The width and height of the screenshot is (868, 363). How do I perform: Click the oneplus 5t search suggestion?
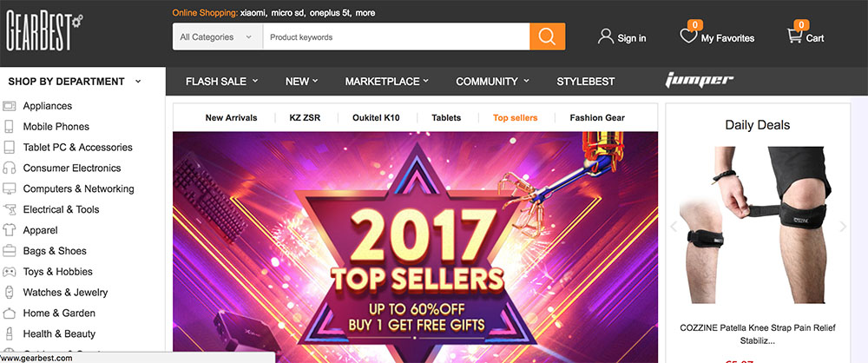point(331,13)
